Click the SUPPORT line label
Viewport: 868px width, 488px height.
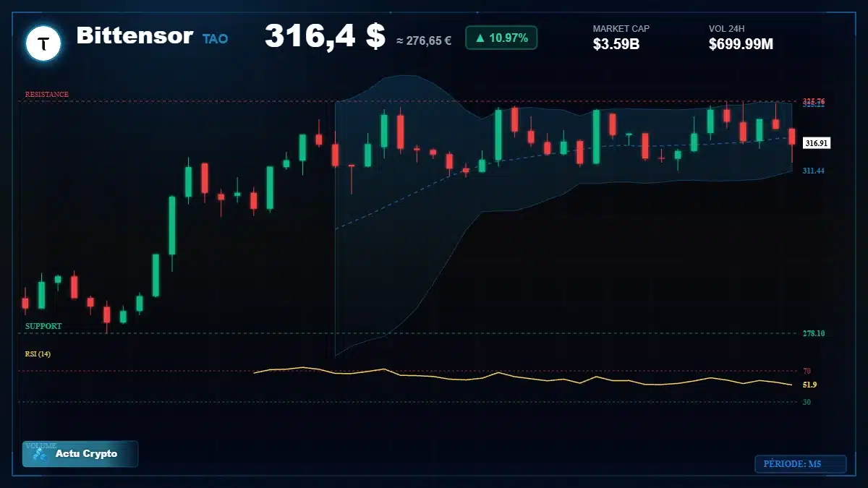click(x=43, y=326)
